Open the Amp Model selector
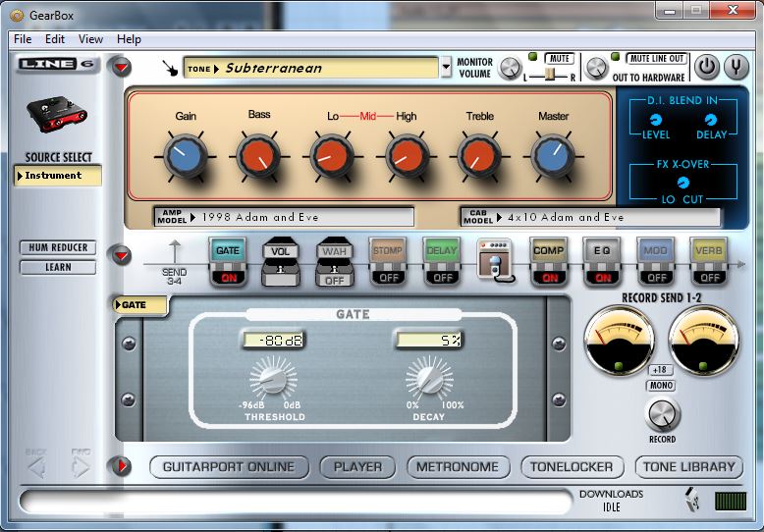This screenshot has width=764, height=532. pyautogui.click(x=284, y=217)
